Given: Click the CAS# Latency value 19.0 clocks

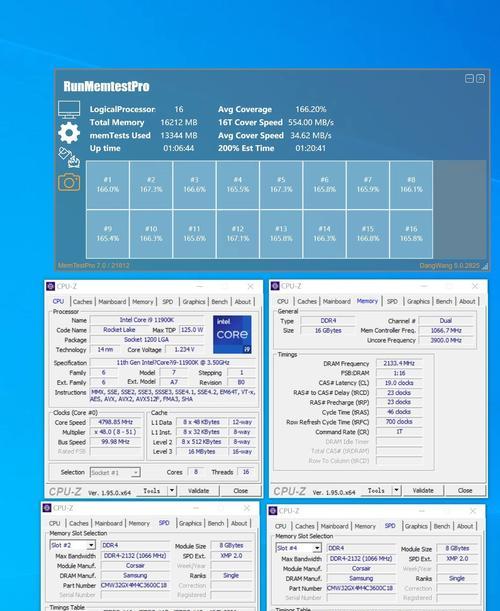Looking at the screenshot, I should [399, 383].
